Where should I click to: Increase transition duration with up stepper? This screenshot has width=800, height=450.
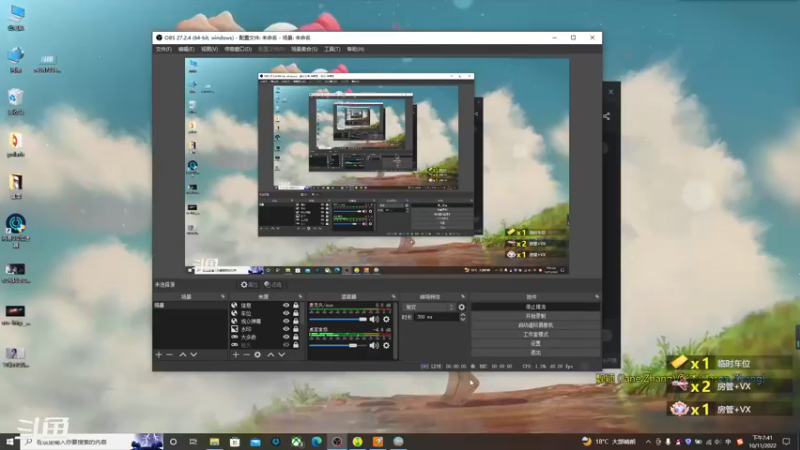pos(462,315)
